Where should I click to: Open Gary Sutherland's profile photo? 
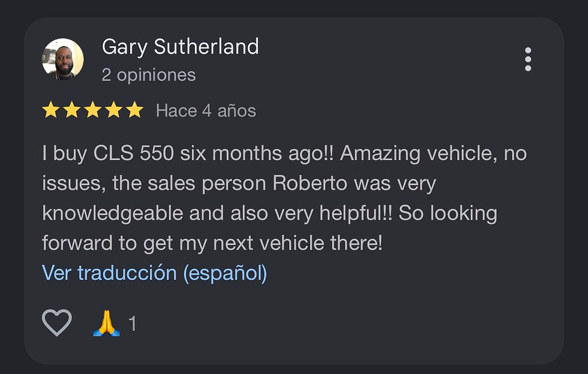(x=63, y=59)
